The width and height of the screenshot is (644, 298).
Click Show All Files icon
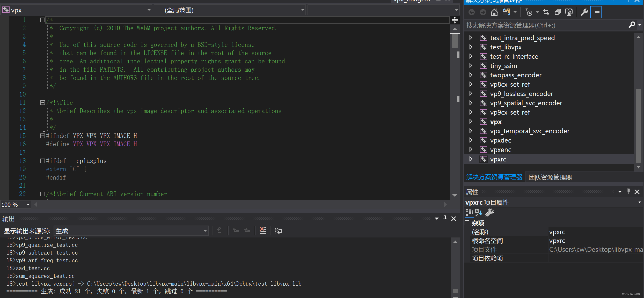pos(569,12)
